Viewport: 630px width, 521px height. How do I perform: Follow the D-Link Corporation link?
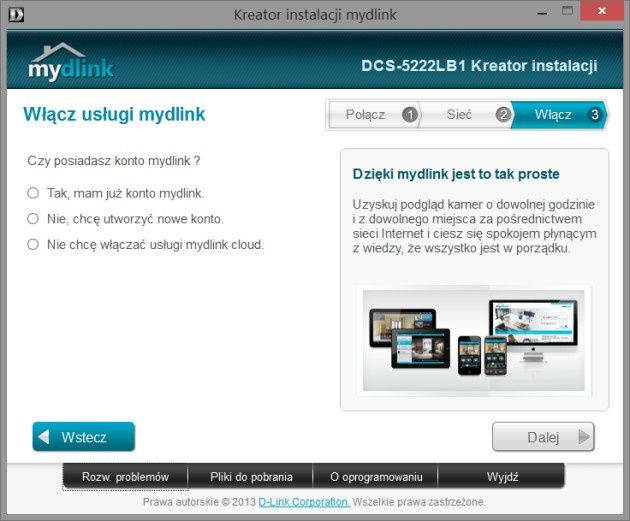coord(304,502)
